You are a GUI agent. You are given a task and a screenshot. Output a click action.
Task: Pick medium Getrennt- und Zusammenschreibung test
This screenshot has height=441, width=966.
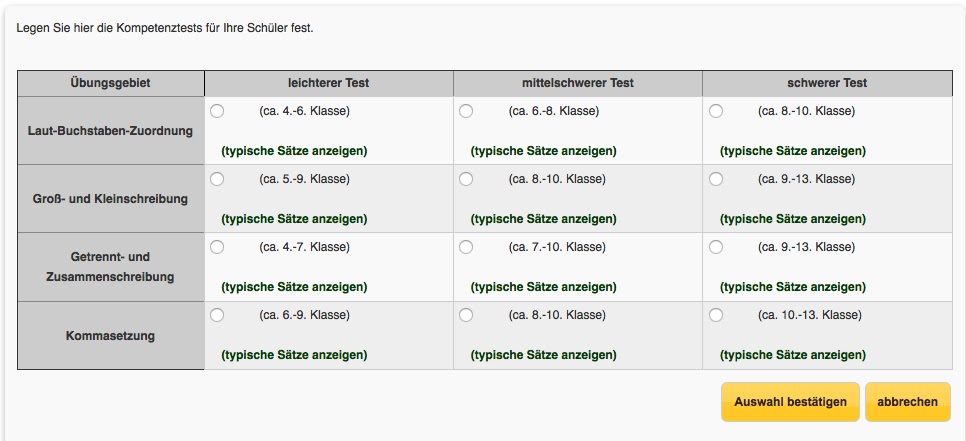[x=466, y=247]
